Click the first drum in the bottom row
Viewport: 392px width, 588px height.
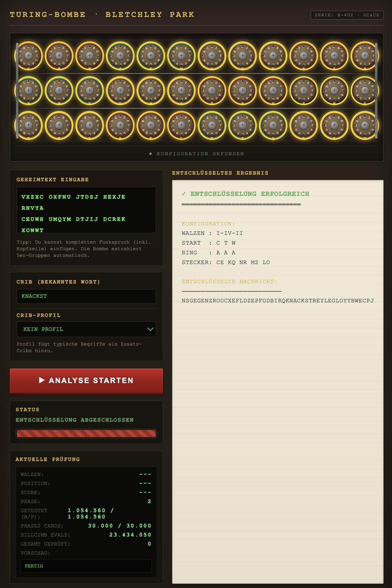point(28,125)
